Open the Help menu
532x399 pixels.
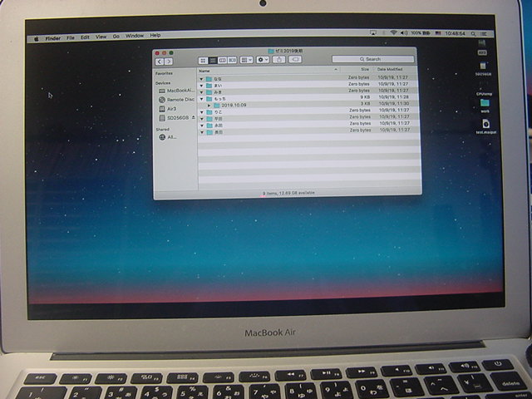coord(155,35)
